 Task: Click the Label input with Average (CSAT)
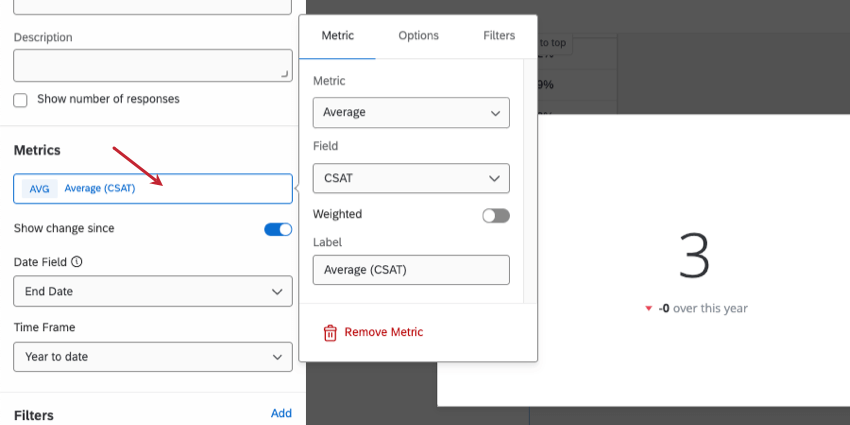coord(411,269)
